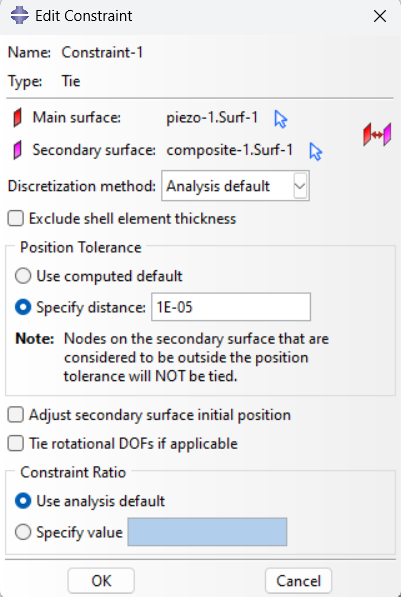The width and height of the screenshot is (401, 597).
Task: Click the Analysis default dropdown arrow
Action: [300, 186]
